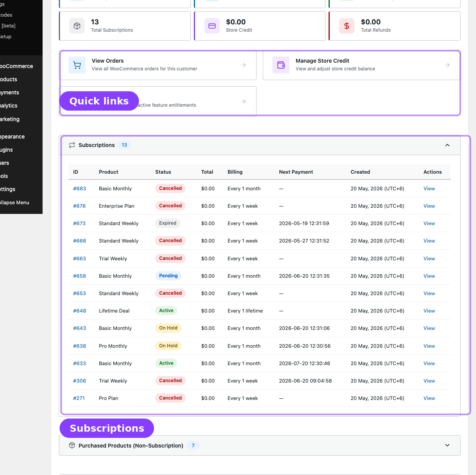Click View for subscription #306
476x475 pixels.
click(x=429, y=381)
